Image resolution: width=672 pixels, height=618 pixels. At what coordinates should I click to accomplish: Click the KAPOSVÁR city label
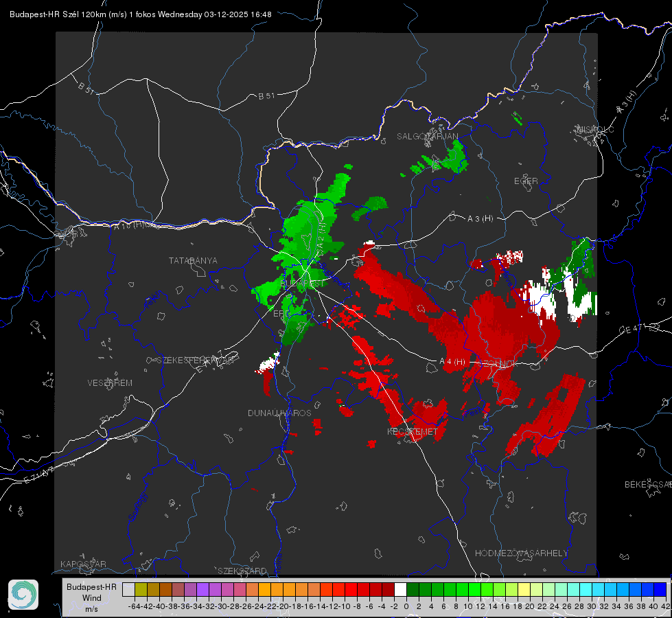pos(83,564)
